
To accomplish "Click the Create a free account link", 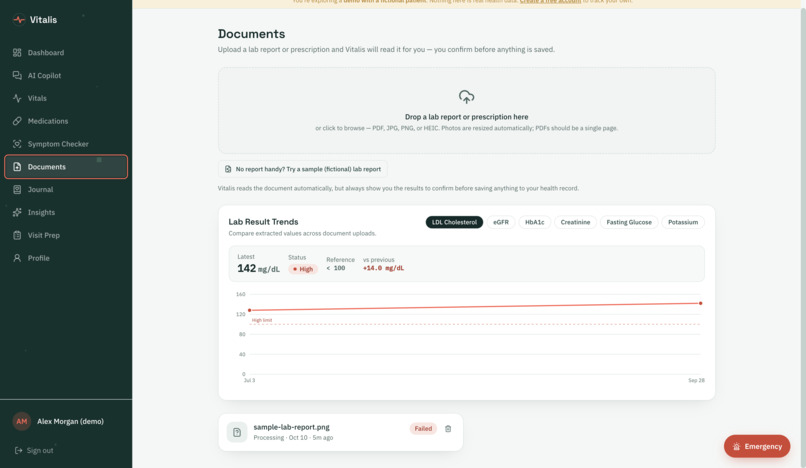I will coord(550,2).
